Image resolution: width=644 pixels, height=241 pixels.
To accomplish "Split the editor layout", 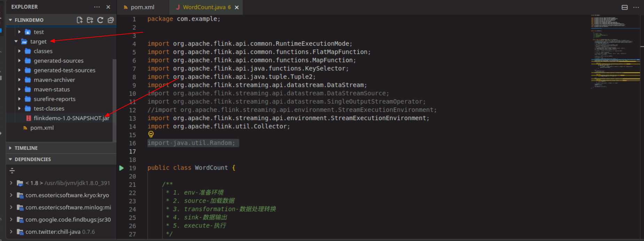I will pyautogui.click(x=625, y=7).
